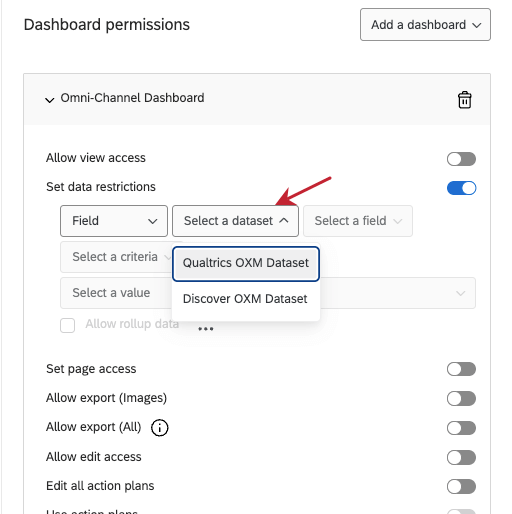Open the Select a criteria dropdown

click(x=116, y=257)
